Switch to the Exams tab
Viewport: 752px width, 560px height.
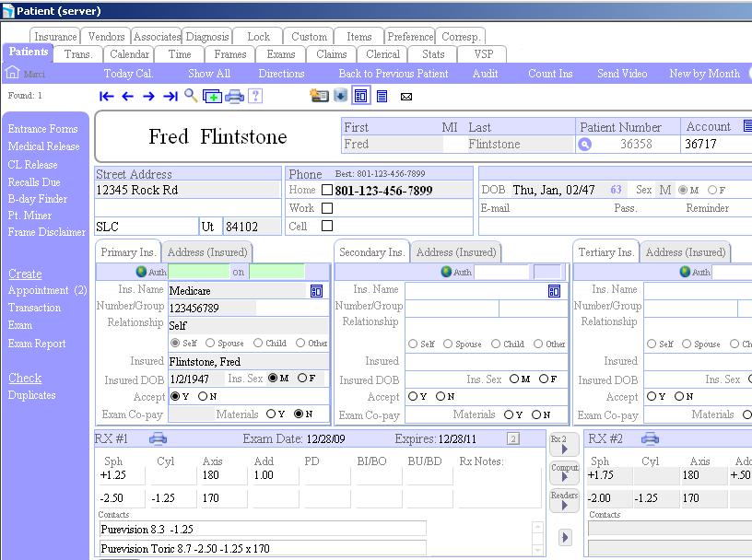(281, 54)
